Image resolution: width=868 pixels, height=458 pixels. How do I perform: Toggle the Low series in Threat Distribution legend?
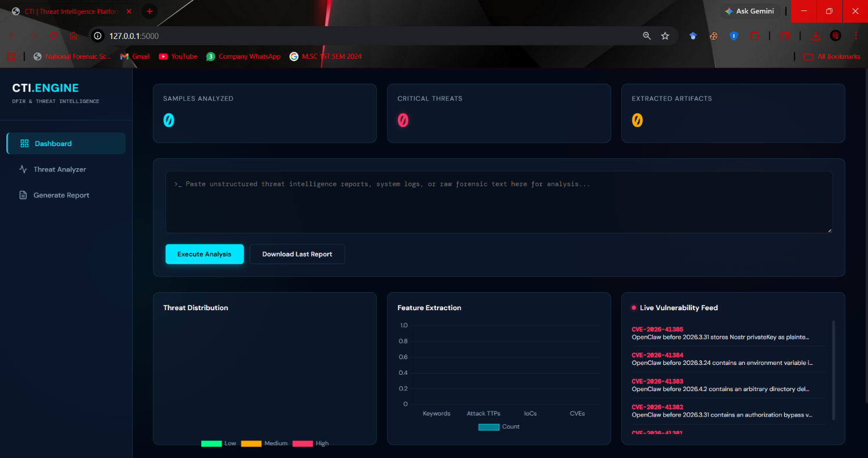point(219,443)
